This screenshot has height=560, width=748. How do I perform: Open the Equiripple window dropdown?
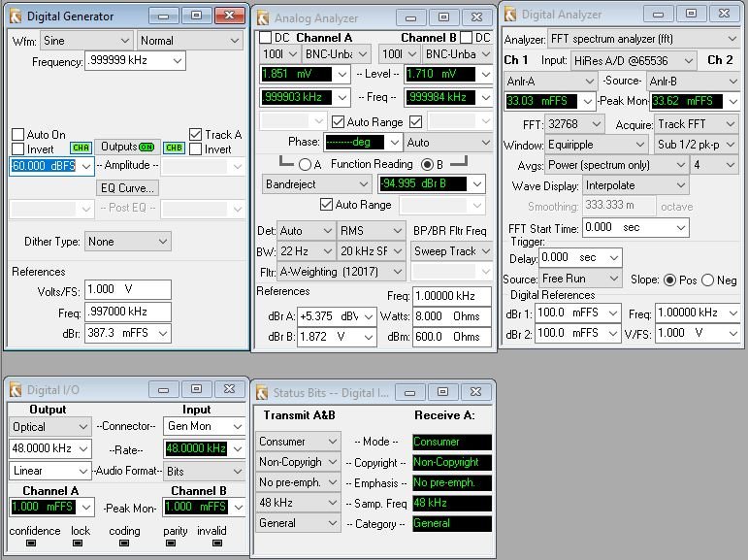[596, 145]
